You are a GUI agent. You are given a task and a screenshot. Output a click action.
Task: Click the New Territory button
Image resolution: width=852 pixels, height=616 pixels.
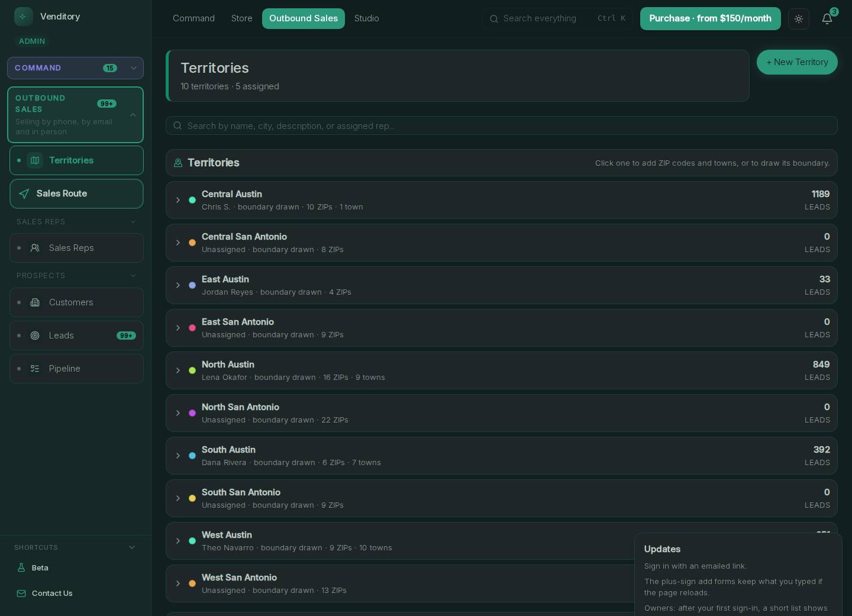tap(797, 62)
